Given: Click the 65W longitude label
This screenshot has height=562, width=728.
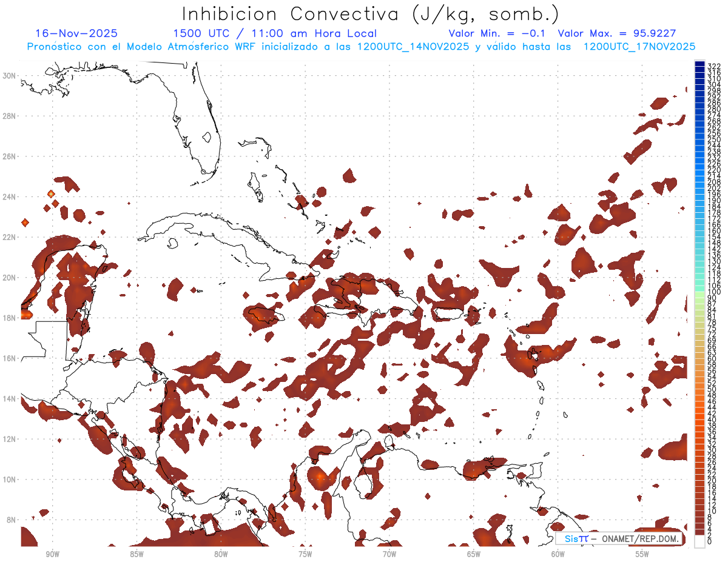Looking at the screenshot, I should 474,554.
